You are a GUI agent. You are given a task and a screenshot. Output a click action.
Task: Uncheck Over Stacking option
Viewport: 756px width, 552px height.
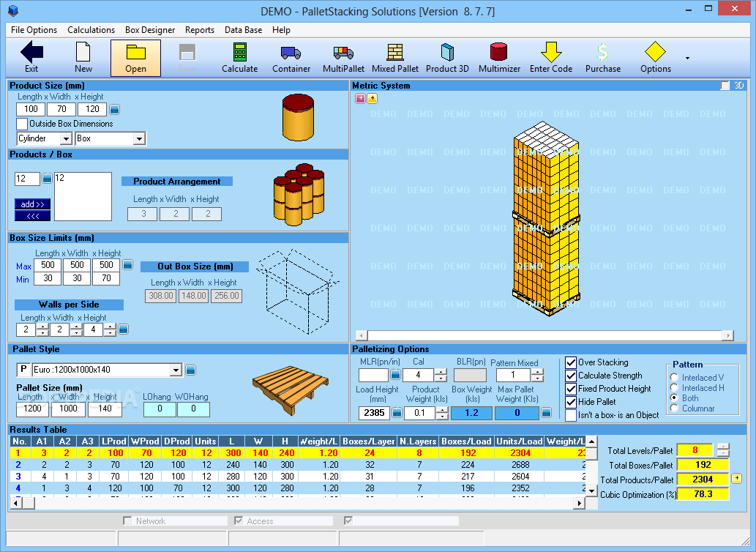pyautogui.click(x=571, y=362)
